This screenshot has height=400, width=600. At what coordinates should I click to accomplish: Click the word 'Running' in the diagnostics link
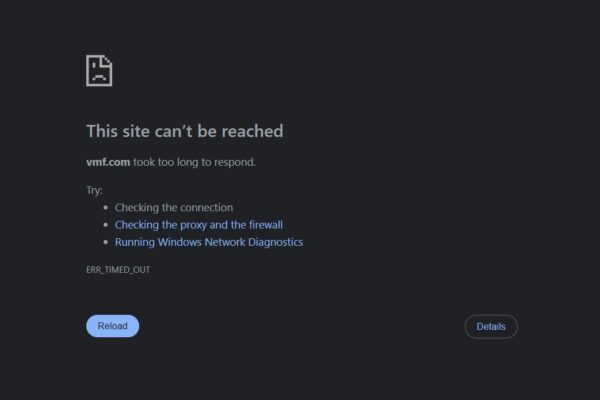[134, 242]
